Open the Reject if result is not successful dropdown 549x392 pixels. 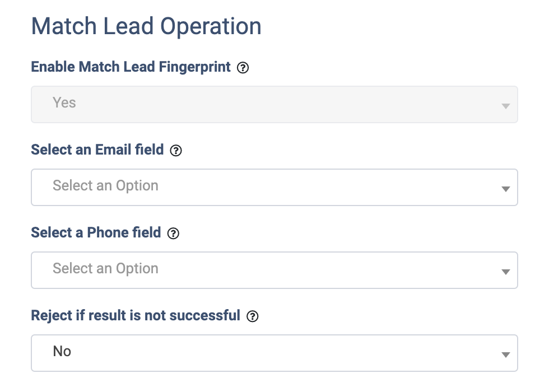274,353
